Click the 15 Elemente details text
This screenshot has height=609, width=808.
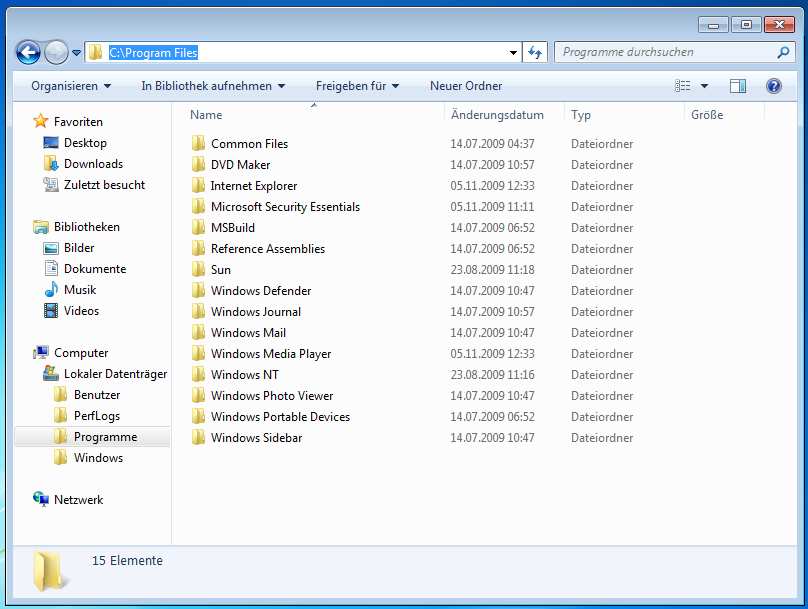tap(127, 561)
